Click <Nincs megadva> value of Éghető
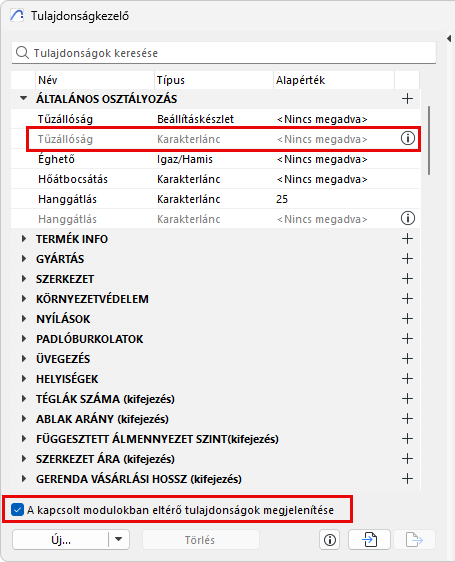The image size is (455, 562). 322,159
